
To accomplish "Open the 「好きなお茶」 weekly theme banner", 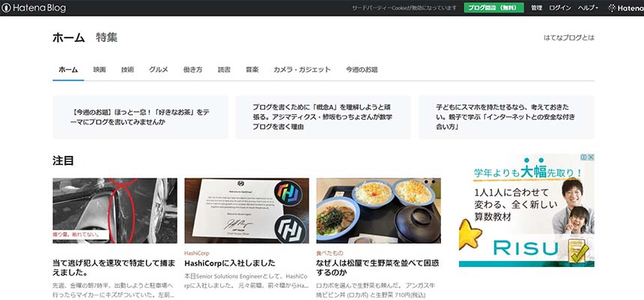I will (144, 116).
